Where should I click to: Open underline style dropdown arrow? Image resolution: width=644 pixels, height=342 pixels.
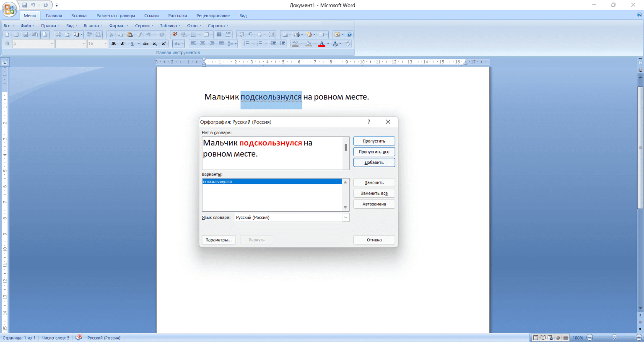click(138, 44)
